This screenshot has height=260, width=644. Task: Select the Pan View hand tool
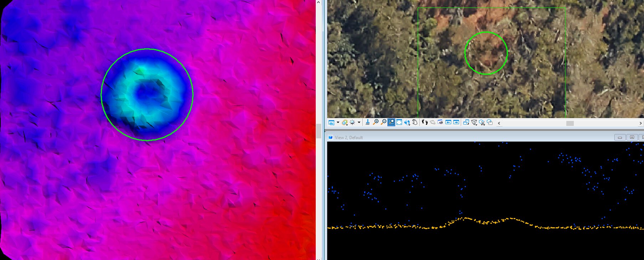click(415, 122)
